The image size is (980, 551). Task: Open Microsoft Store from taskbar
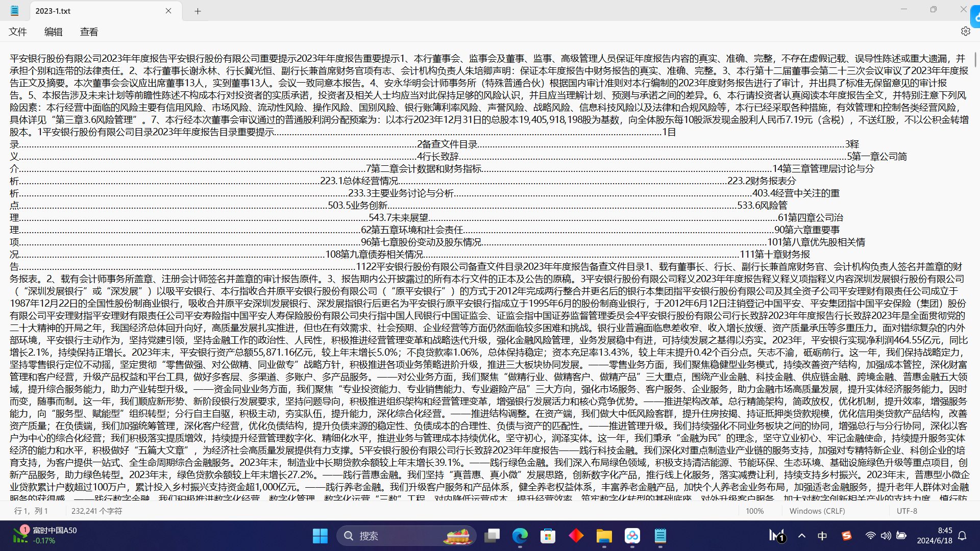point(548,536)
